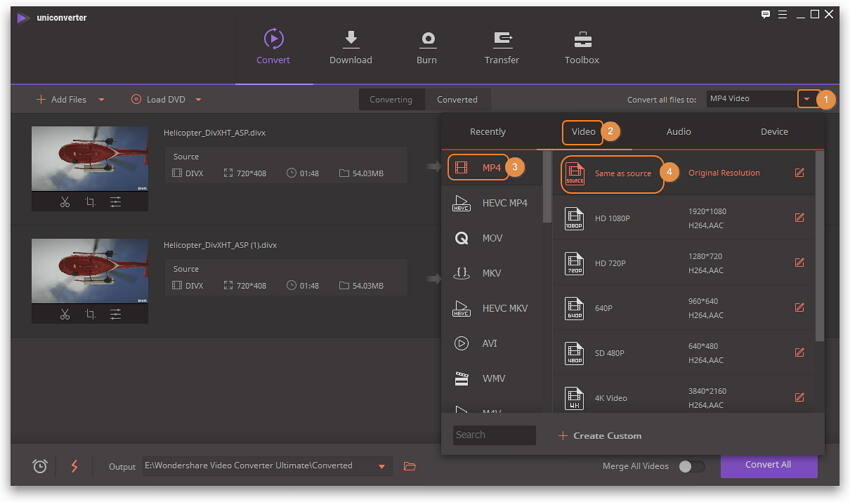This screenshot has width=850, height=502.
Task: Switch to the Audio tab
Action: coord(679,132)
